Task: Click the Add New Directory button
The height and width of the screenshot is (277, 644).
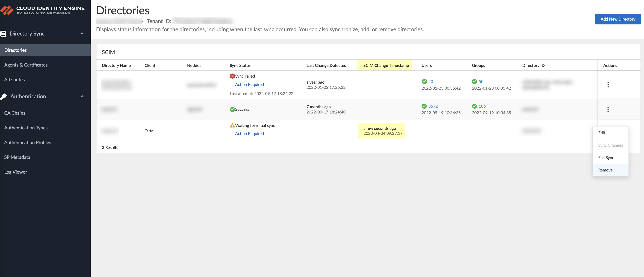Action: pos(617,19)
